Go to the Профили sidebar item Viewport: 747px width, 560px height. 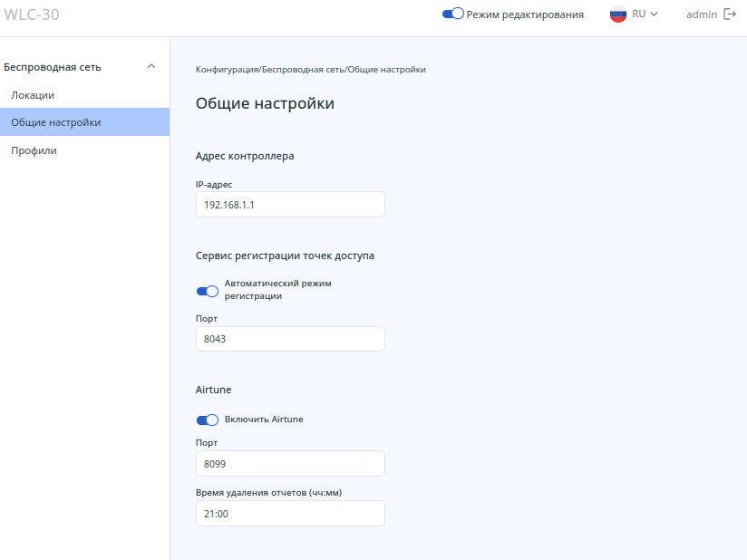tap(34, 150)
